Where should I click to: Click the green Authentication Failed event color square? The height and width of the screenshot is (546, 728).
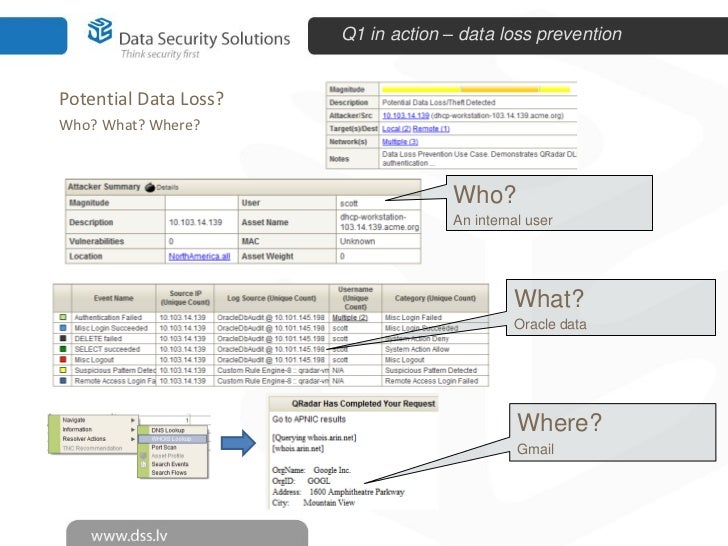point(63,317)
